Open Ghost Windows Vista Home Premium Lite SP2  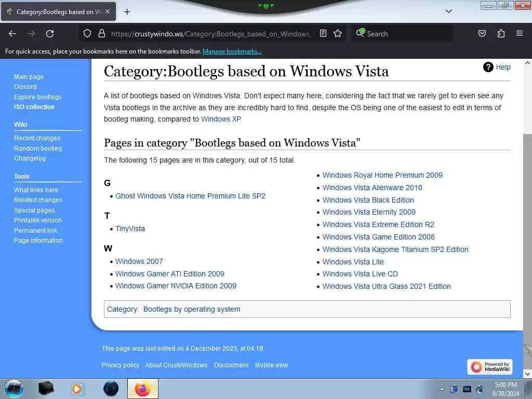point(190,196)
